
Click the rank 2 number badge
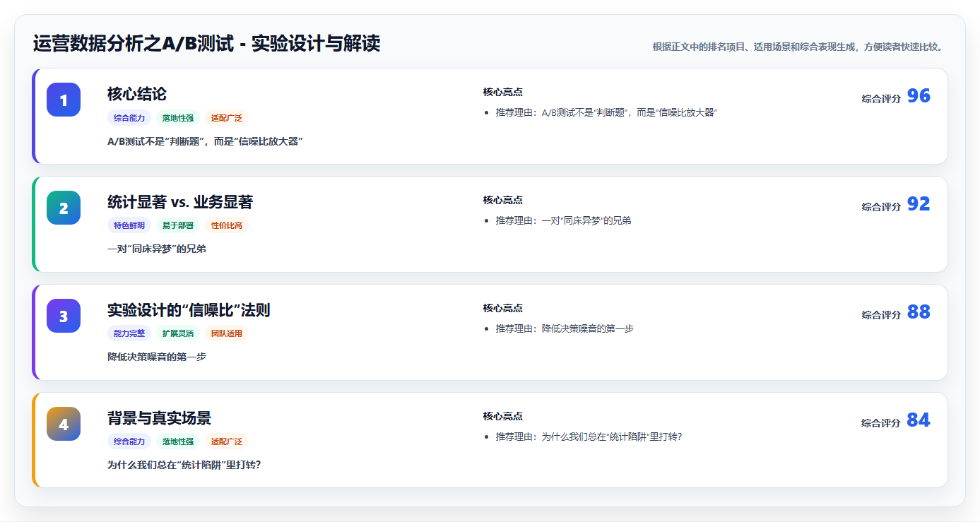click(64, 208)
